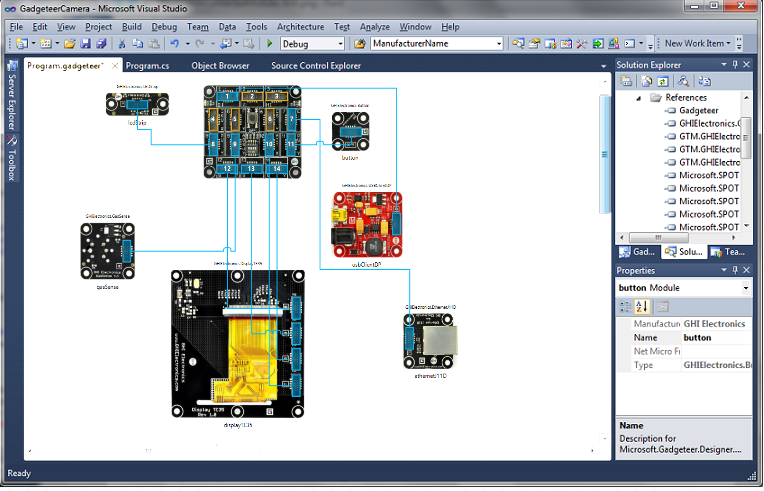This screenshot has width=764, height=491.
Task: Open the button Module object dropdown
Action: point(746,288)
